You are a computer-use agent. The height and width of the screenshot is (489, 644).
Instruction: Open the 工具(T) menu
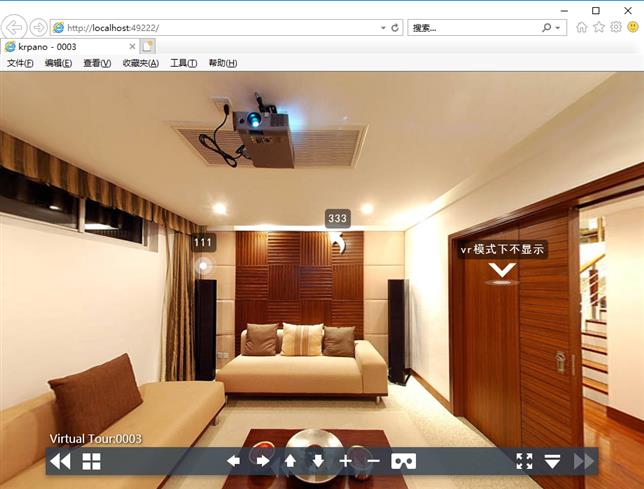pyautogui.click(x=184, y=63)
